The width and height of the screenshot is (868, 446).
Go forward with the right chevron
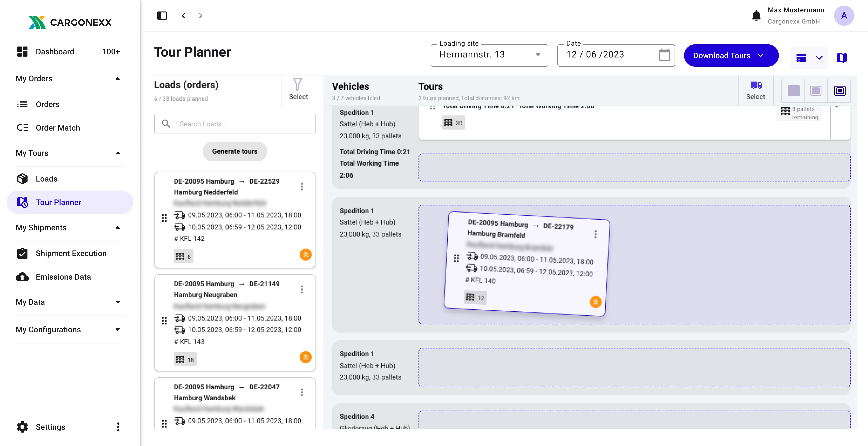pos(201,16)
